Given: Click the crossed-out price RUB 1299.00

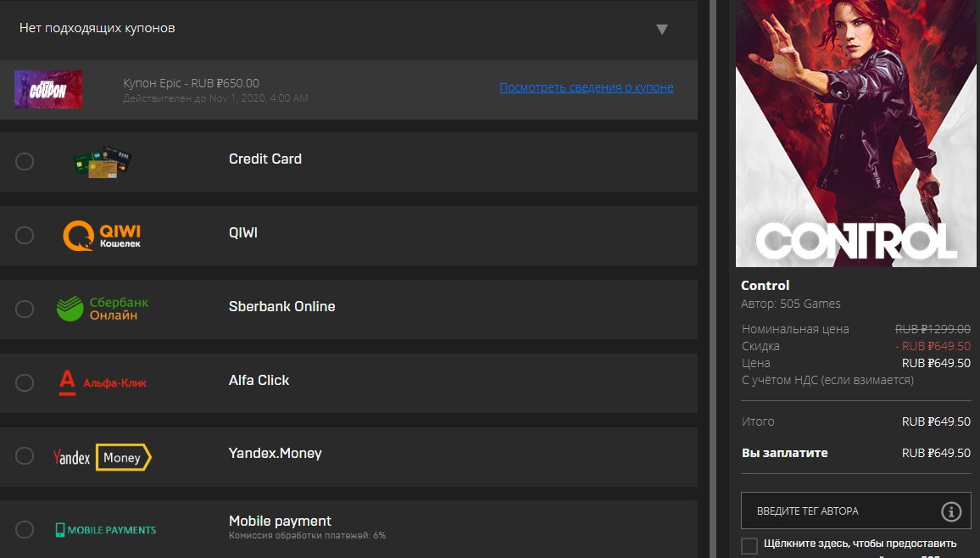Looking at the screenshot, I should 933,329.
